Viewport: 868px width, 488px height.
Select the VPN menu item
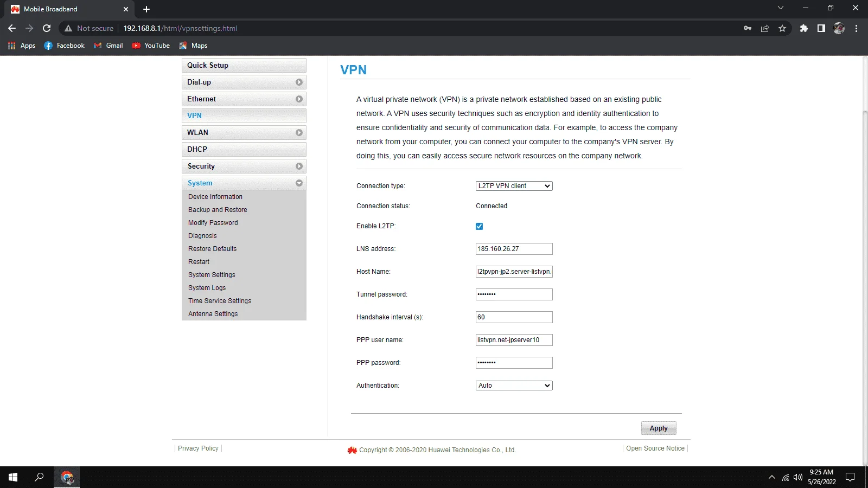click(x=244, y=115)
